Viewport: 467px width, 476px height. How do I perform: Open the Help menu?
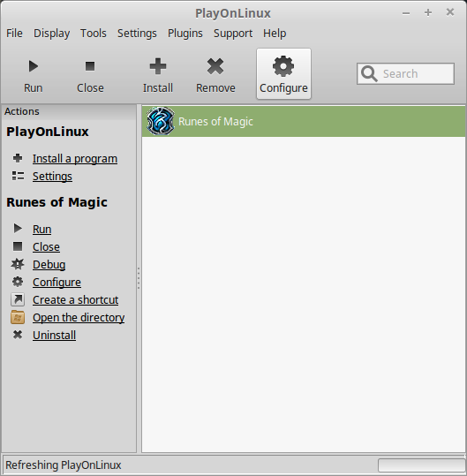coord(275,33)
